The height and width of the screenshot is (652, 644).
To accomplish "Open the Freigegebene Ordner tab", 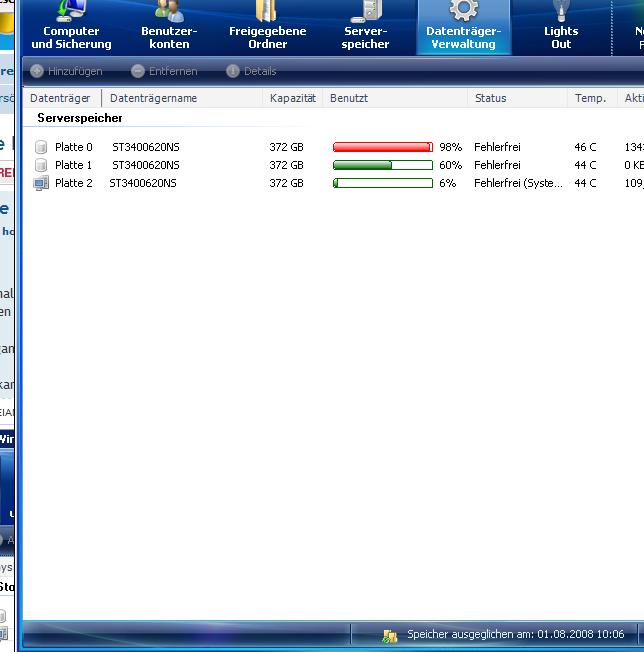I will 267,27.
